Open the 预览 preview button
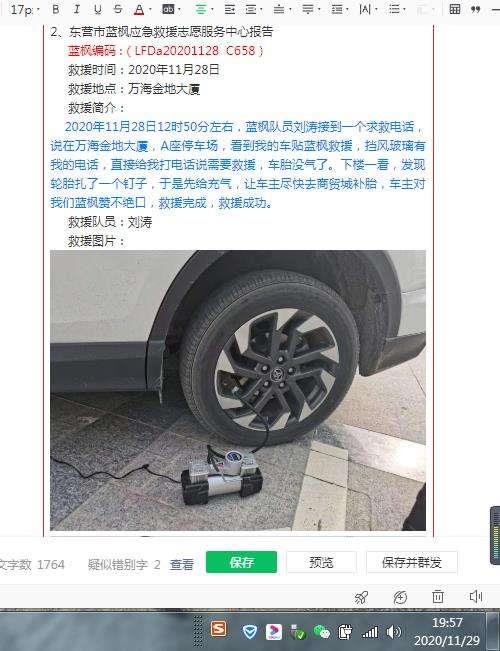500x651 pixels. (x=321, y=563)
